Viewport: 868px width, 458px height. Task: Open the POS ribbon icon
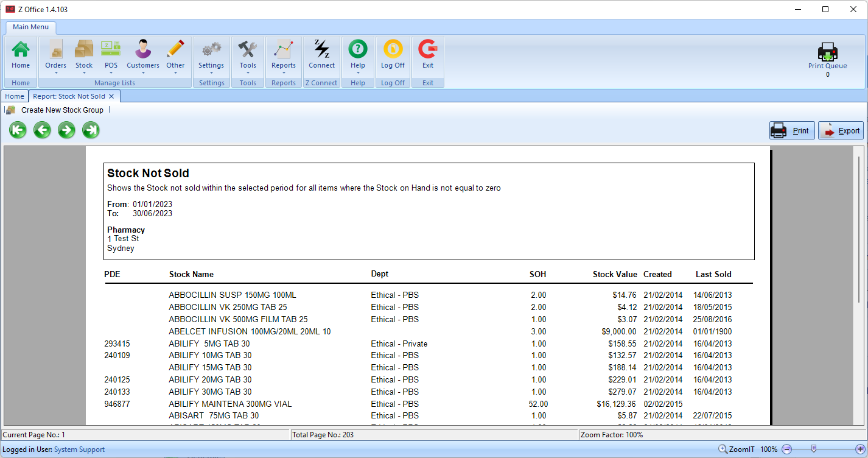tap(111, 49)
